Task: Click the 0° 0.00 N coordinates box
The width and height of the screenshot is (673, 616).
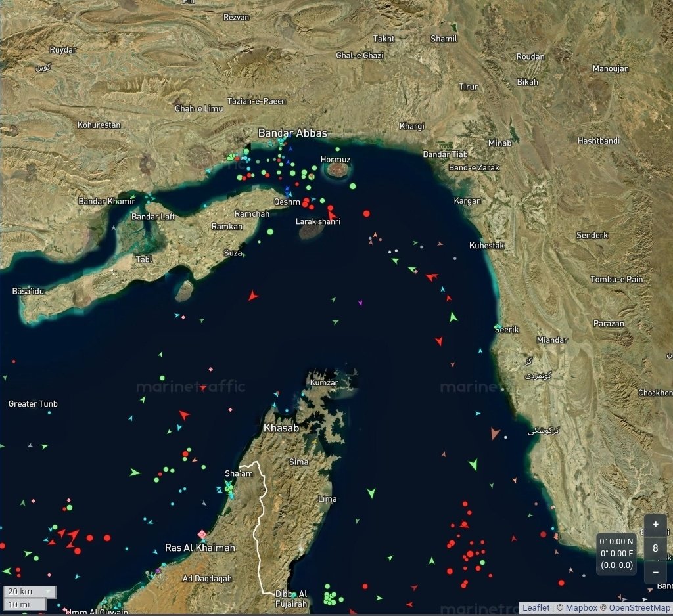Action: (616, 554)
